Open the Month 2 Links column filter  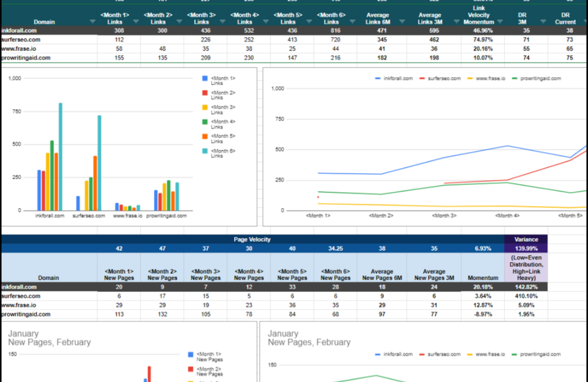point(179,22)
